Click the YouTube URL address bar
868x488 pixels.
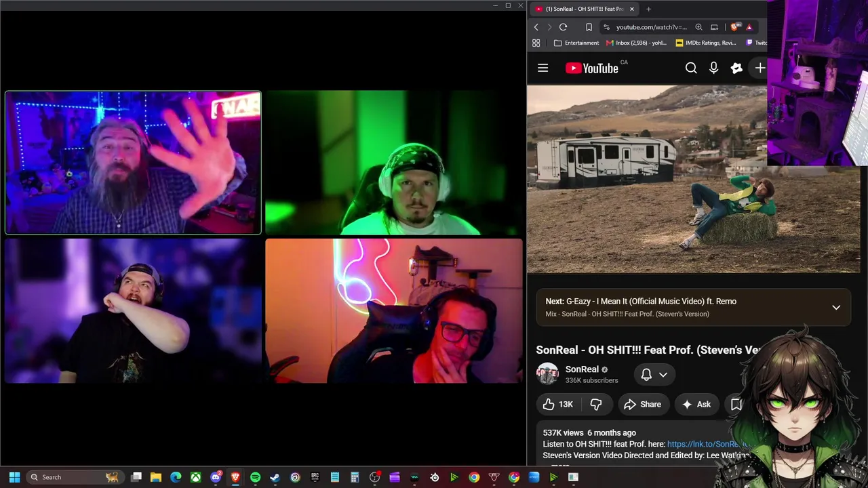(x=651, y=27)
